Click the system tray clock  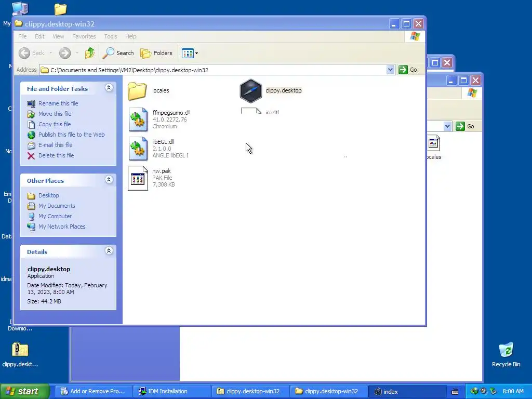[513, 391]
